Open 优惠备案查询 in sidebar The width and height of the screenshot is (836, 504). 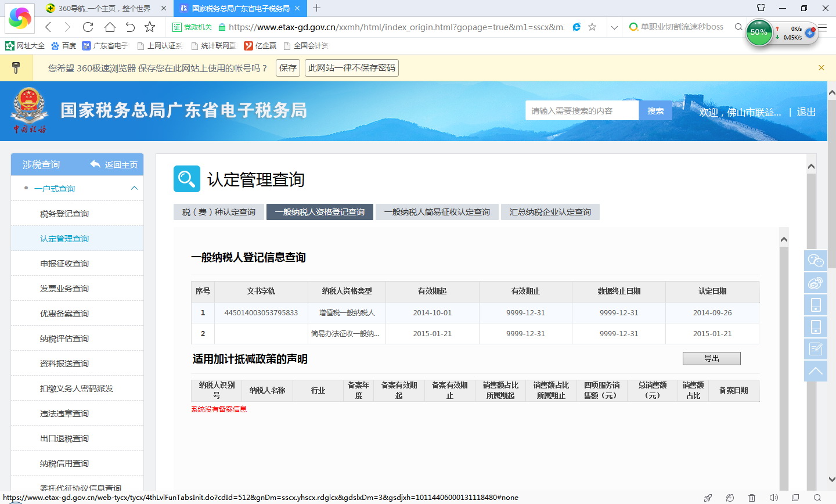pos(77,314)
